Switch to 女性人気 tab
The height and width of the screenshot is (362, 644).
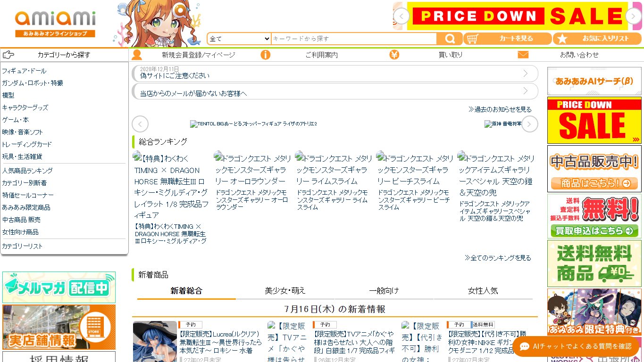click(x=483, y=291)
